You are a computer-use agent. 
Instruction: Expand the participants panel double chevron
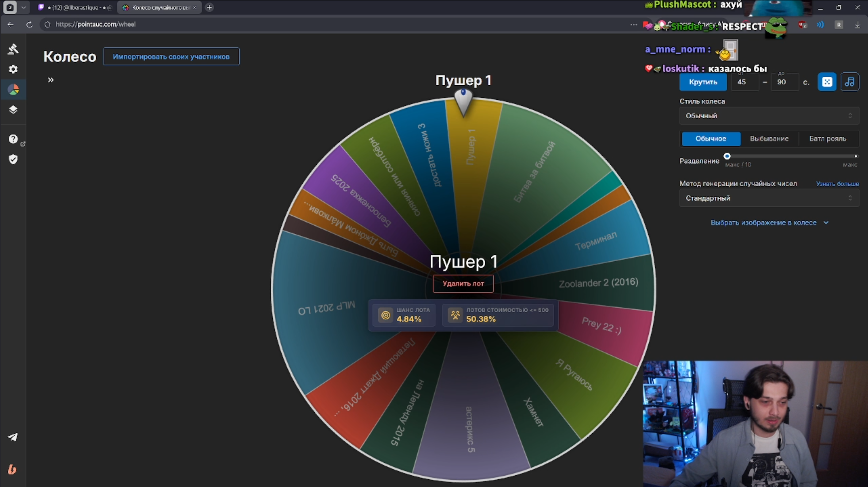click(51, 80)
